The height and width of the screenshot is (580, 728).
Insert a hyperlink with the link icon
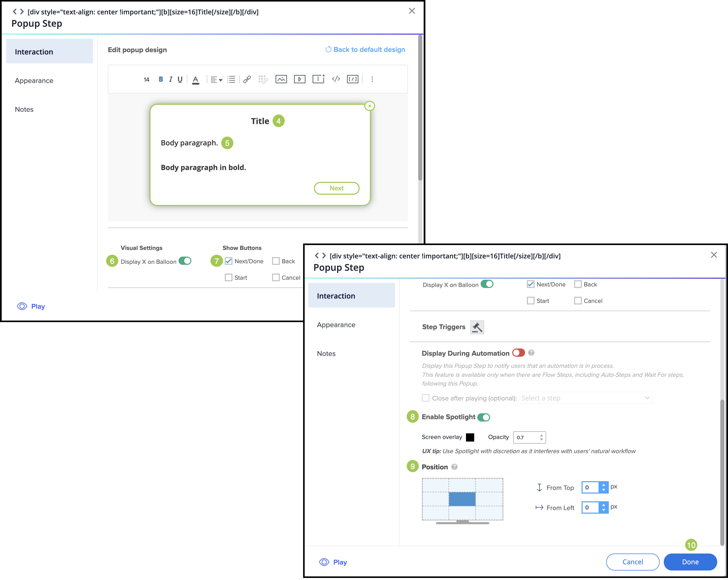pos(247,79)
